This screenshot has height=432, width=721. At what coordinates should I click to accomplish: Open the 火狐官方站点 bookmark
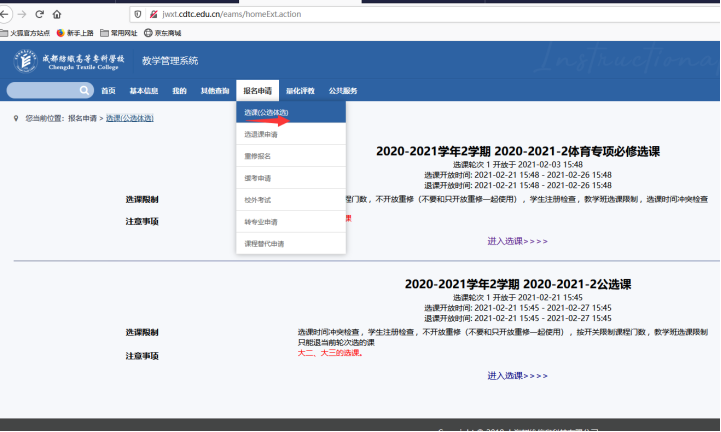[x=26, y=33]
